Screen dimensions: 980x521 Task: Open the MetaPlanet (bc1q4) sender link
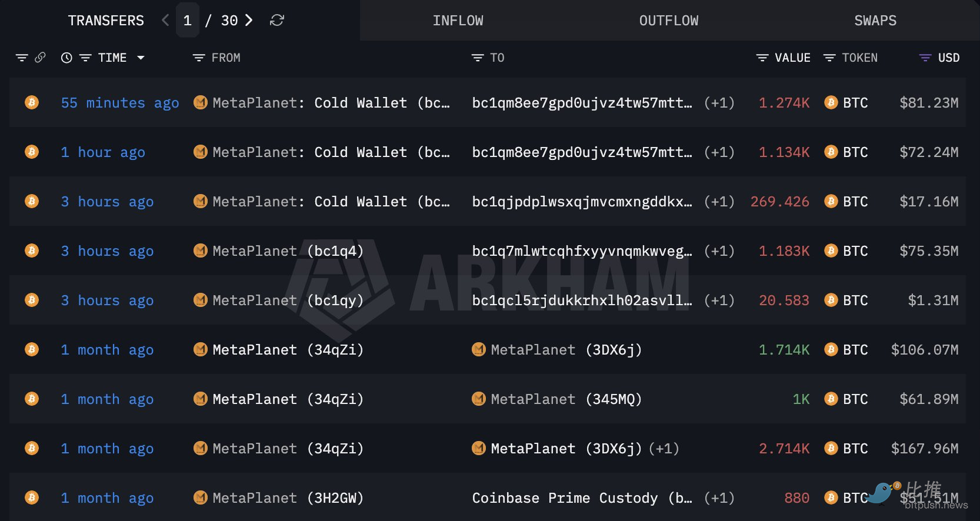point(288,251)
